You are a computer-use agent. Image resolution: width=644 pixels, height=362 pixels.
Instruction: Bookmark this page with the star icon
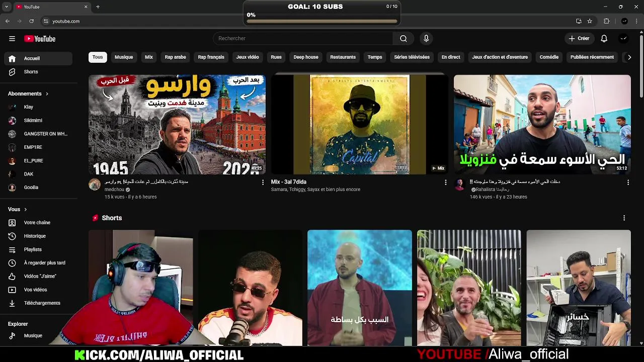(590, 21)
